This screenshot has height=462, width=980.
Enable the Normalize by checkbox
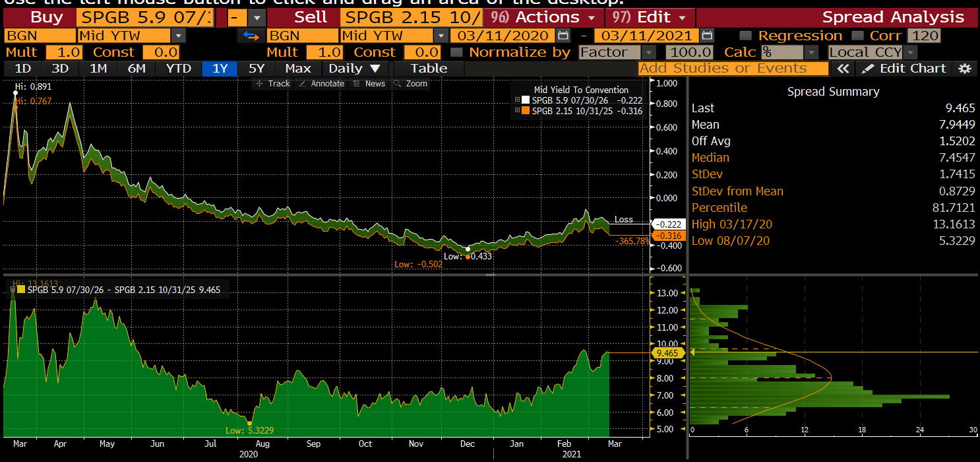(x=456, y=52)
